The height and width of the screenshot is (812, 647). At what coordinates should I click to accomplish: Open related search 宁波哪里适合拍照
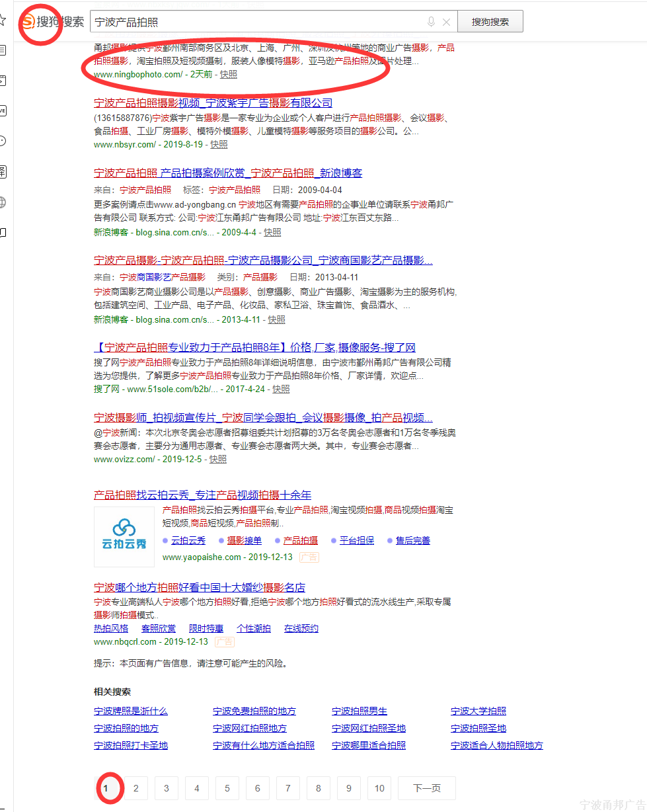click(x=369, y=746)
